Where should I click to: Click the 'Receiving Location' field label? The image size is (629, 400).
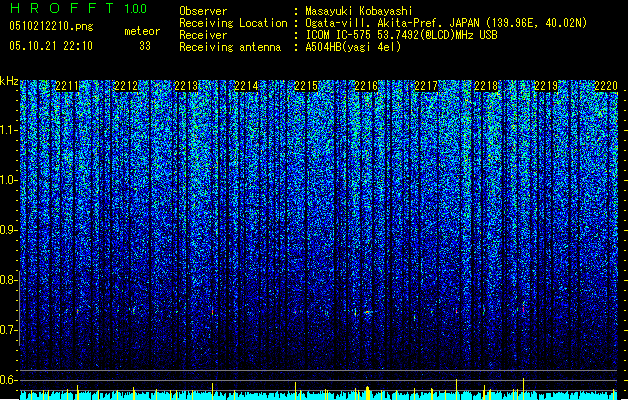(233, 23)
